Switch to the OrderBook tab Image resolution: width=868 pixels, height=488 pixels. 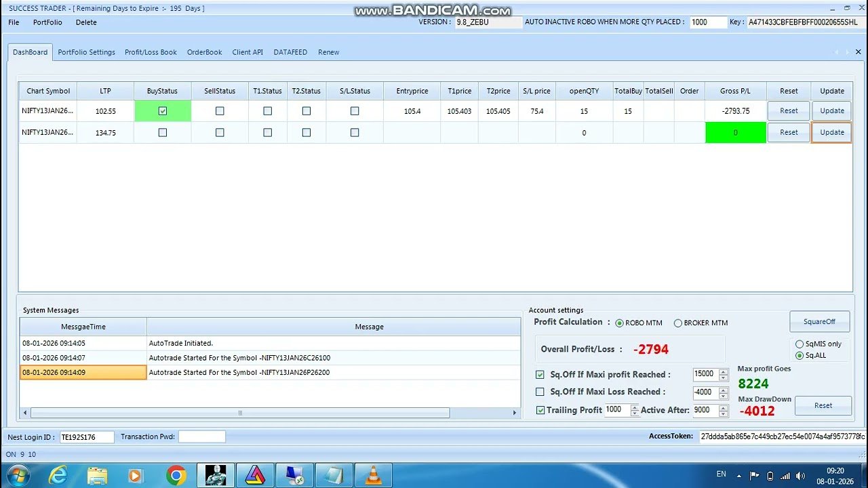204,52
